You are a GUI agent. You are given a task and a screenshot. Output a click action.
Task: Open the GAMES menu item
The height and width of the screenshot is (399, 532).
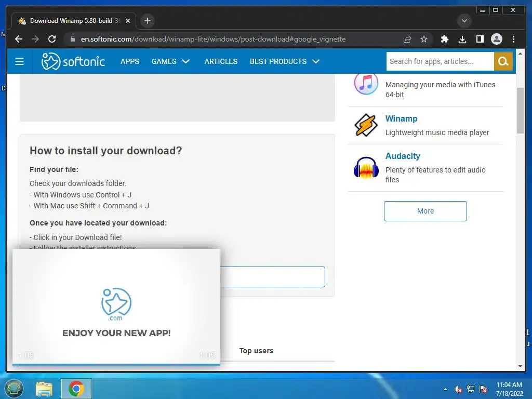(164, 61)
